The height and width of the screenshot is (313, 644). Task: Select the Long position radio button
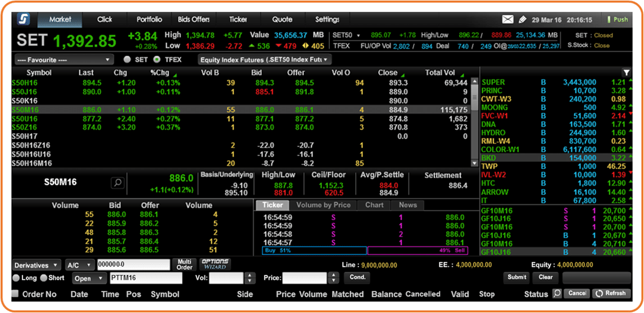pyautogui.click(x=16, y=278)
